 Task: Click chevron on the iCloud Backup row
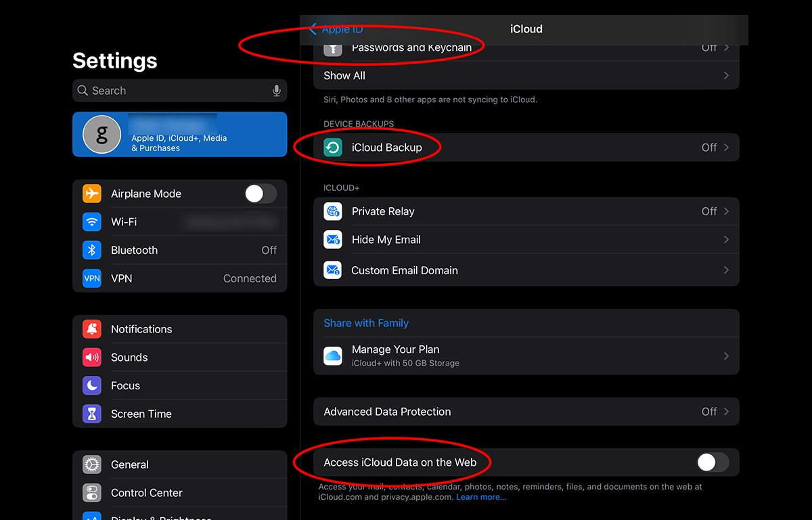(x=726, y=148)
